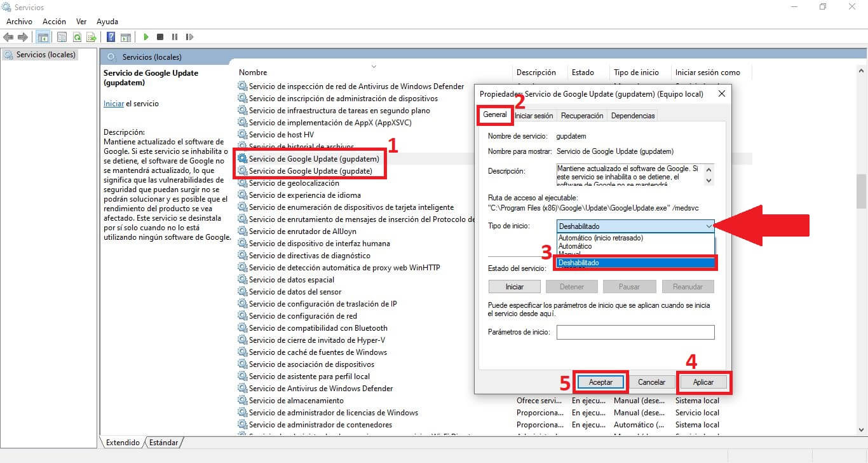Image resolution: width=868 pixels, height=463 pixels.
Task: Close the Propiedades dialog with X
Action: 721,93
